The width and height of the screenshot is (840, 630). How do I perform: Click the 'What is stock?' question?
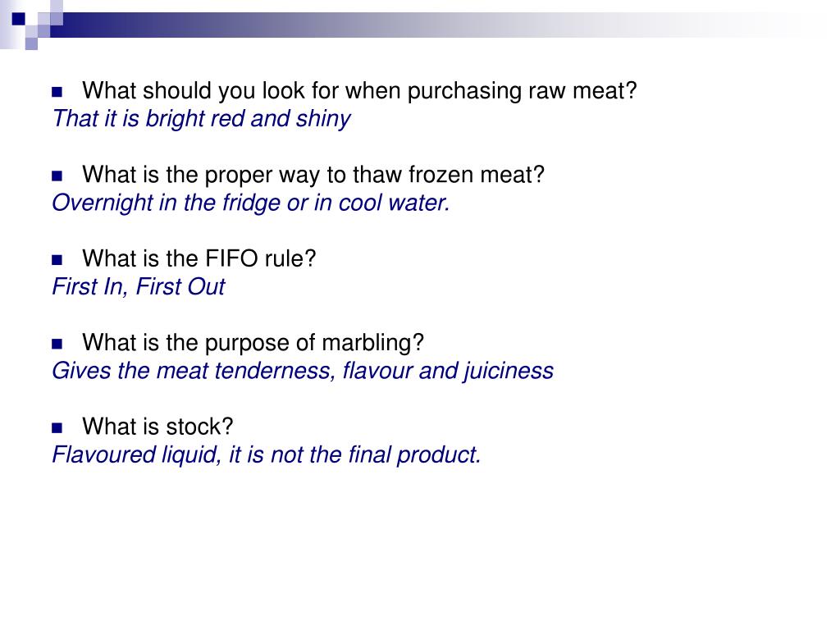157,427
